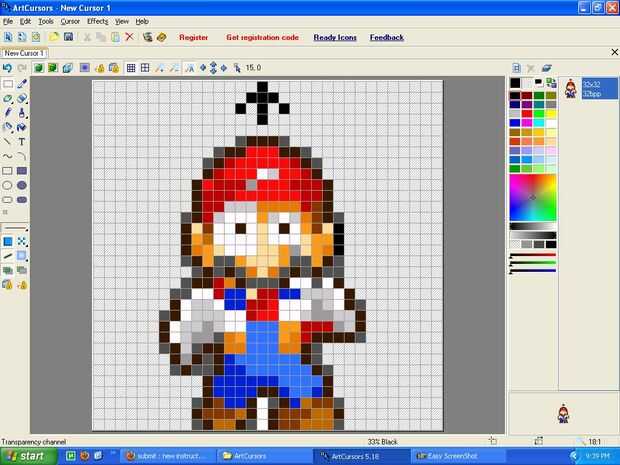Click the Undo arrow icon
The height and width of the screenshot is (465, 620).
point(7,68)
